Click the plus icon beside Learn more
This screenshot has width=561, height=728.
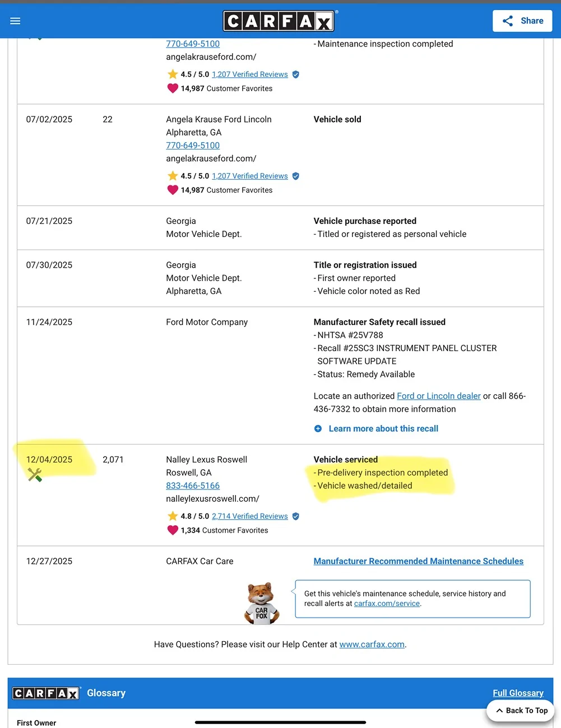318,428
